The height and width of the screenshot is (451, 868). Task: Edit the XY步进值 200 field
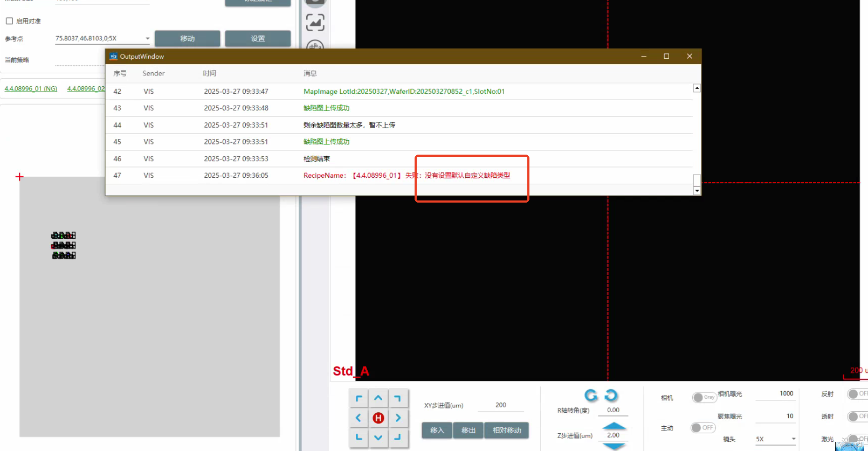click(501, 405)
